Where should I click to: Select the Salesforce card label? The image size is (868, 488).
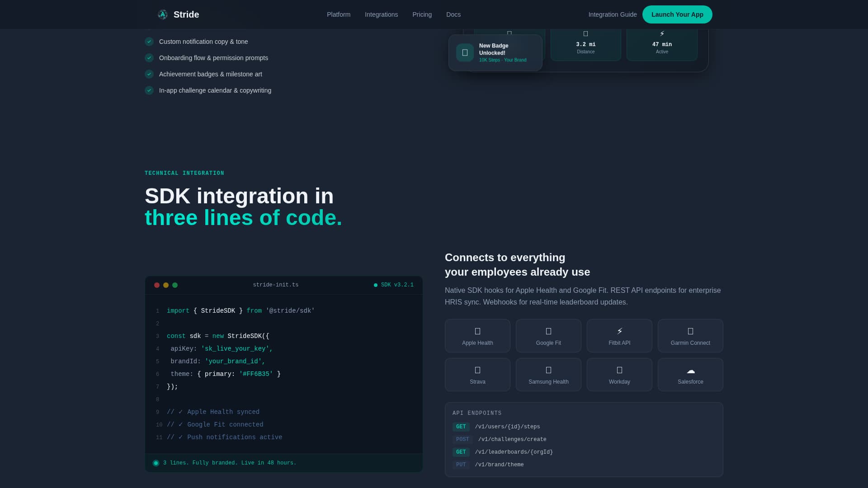(x=690, y=382)
